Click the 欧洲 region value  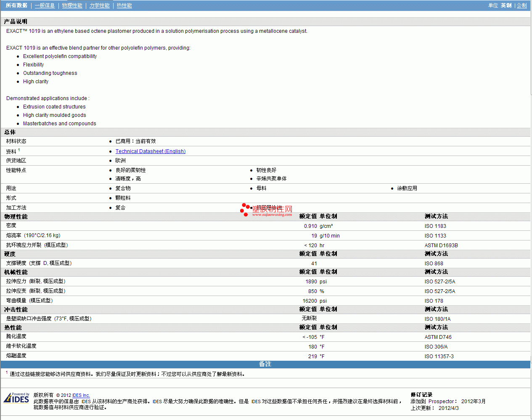(120, 161)
